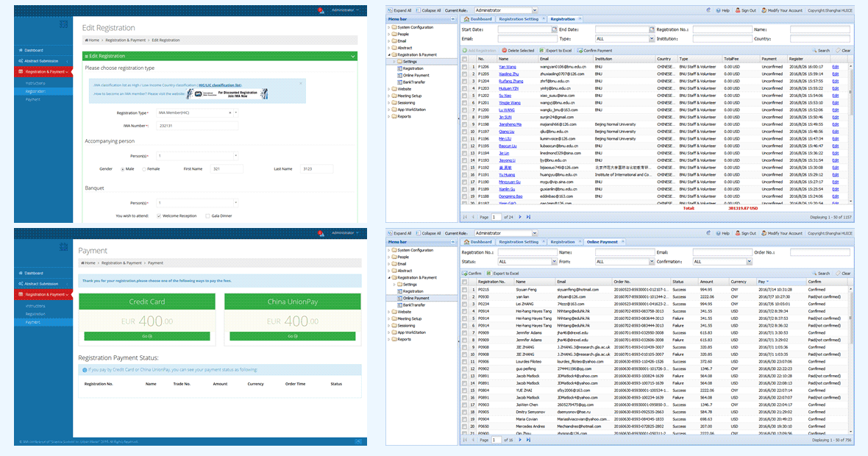Toggle the Gala Dinner checkbox
The width and height of the screenshot is (868, 456).
point(207,215)
